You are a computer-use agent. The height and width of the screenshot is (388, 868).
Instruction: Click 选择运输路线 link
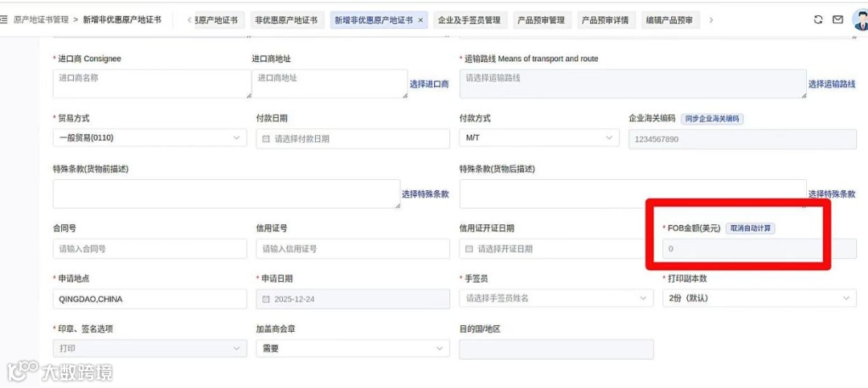[x=832, y=84]
